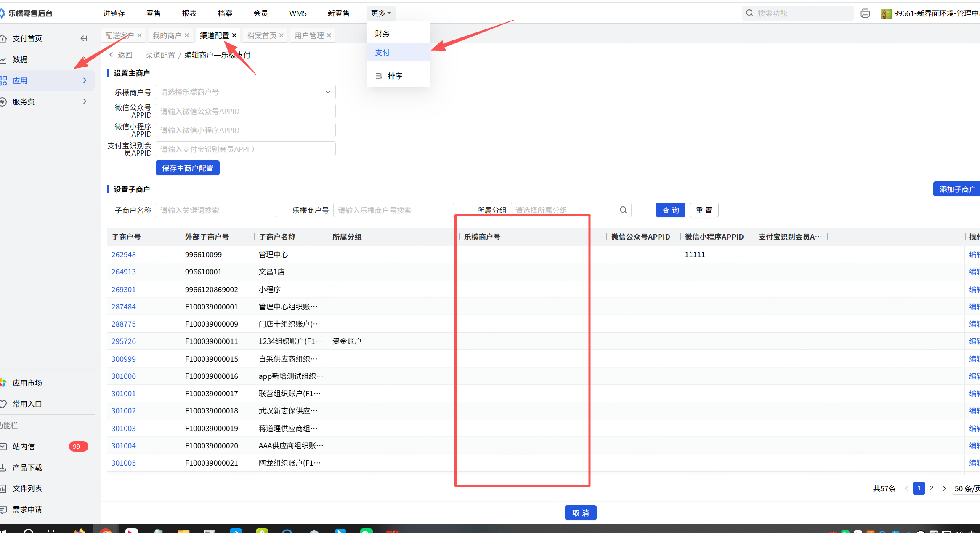Click the printer icon in top bar
The image size is (980, 533).
click(865, 13)
